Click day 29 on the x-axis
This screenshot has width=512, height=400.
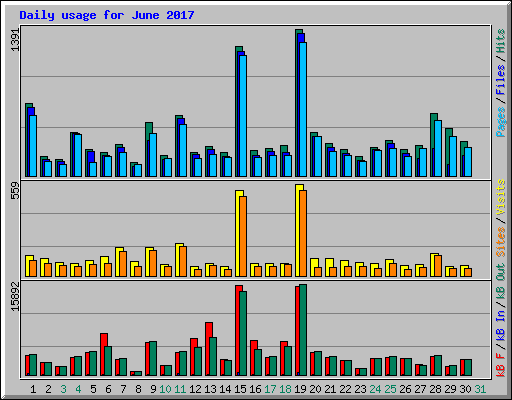click(450, 389)
